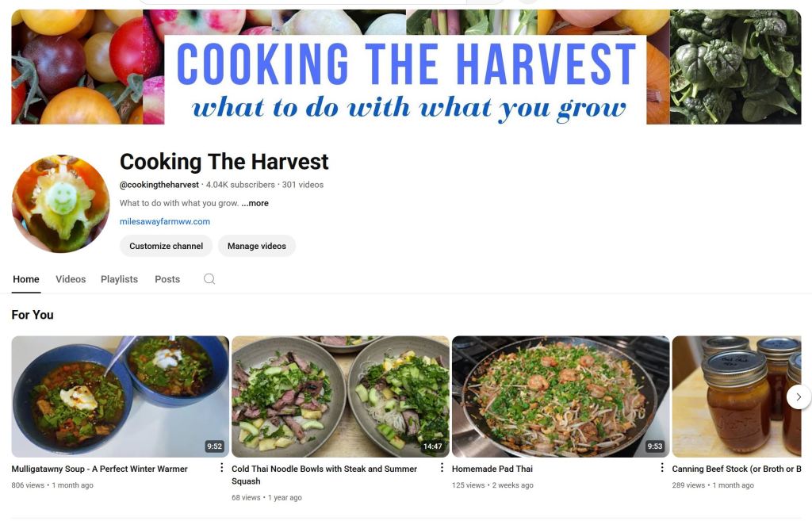Click Manage videos button
Image resolution: width=812 pixels, height=521 pixels.
[x=256, y=246]
